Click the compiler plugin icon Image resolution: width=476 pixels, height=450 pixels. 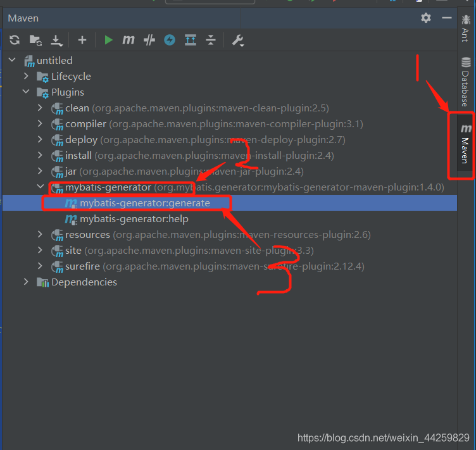coord(57,125)
